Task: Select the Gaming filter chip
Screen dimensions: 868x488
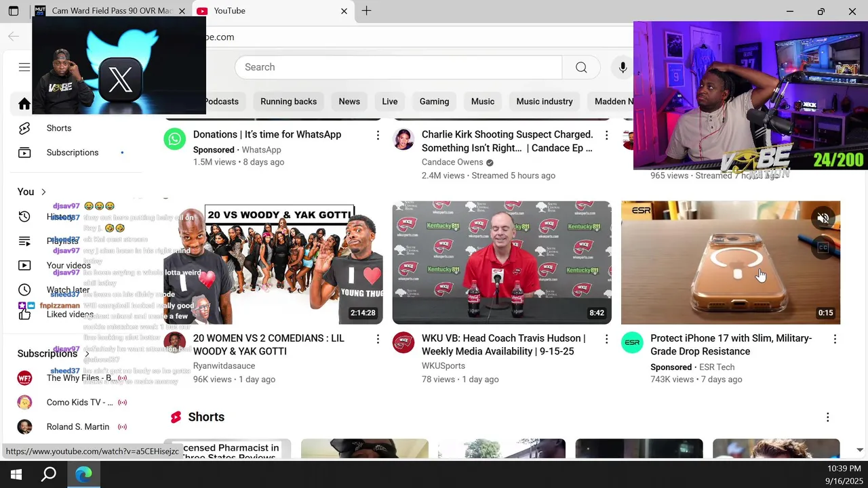Action: point(434,102)
